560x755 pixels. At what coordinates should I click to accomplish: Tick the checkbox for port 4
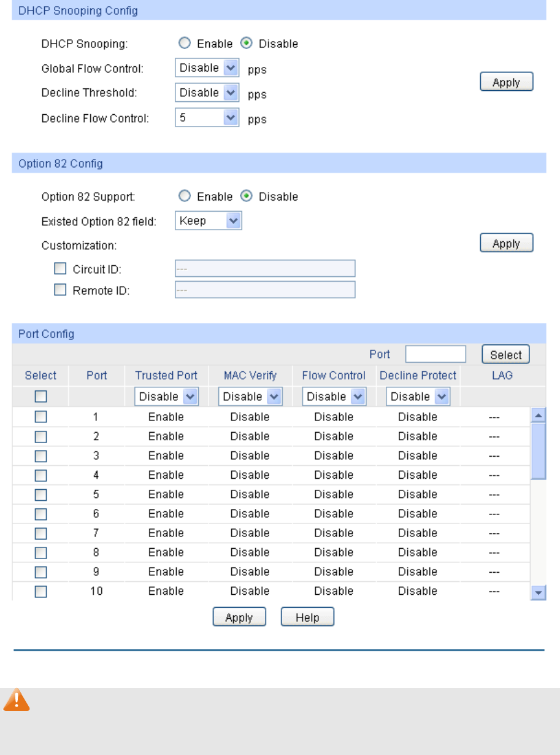click(x=40, y=475)
